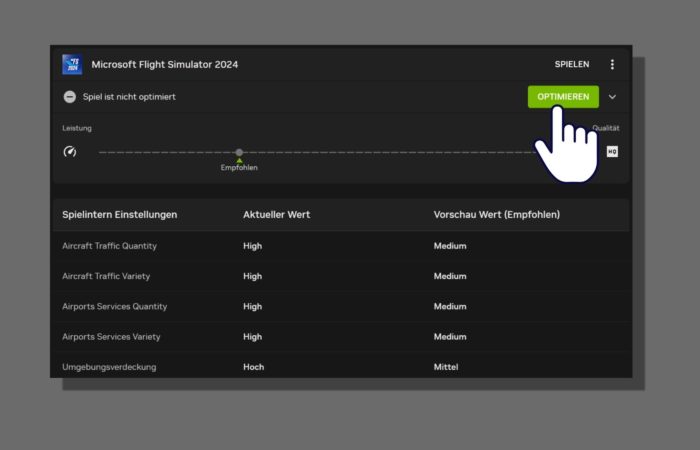Click the Microsoft Flight Simulator 2024 title
The height and width of the screenshot is (450, 700).
click(x=165, y=64)
